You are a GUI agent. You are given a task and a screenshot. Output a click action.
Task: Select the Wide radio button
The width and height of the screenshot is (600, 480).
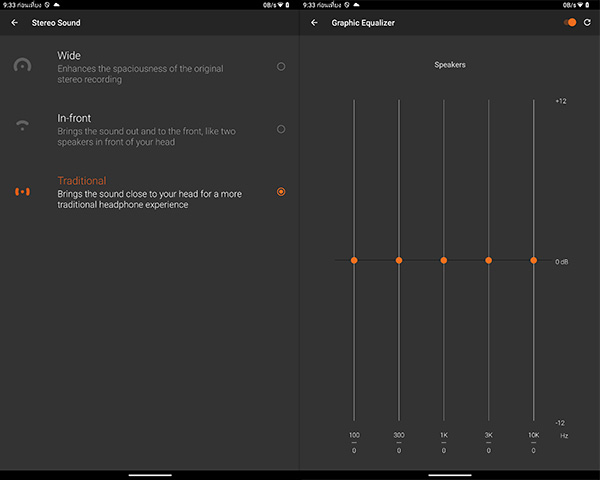coord(281,66)
